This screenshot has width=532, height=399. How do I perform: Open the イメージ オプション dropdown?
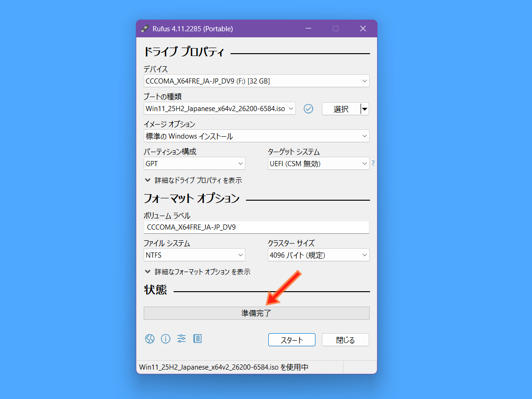pyautogui.click(x=256, y=136)
